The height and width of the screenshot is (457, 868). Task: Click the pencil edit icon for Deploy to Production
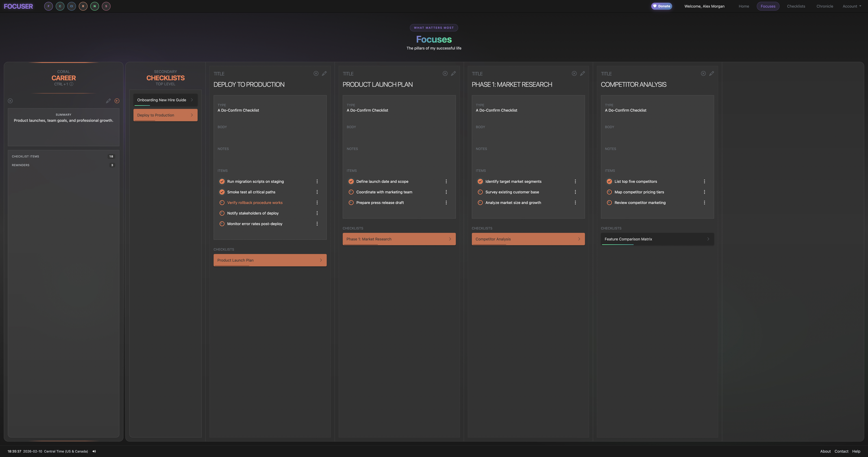(x=324, y=73)
